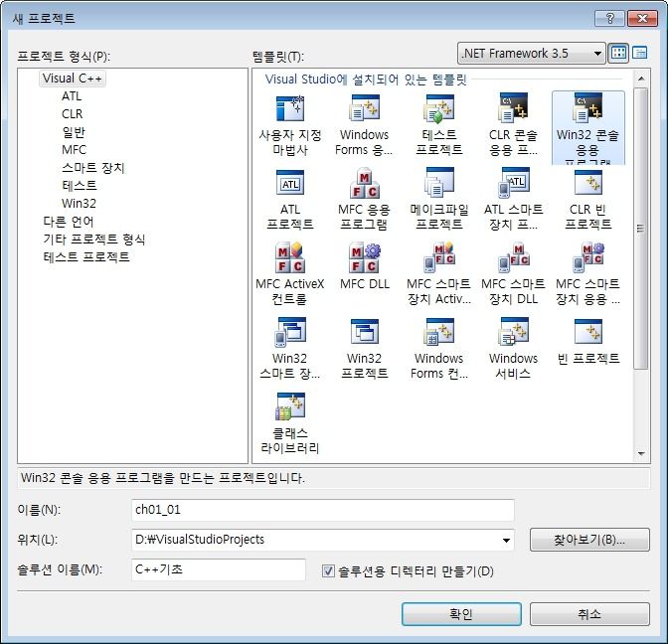Choose Windows Forms 컨트롤 라이브러리 template
Viewport: 668px width, 644px height.
tap(438, 349)
